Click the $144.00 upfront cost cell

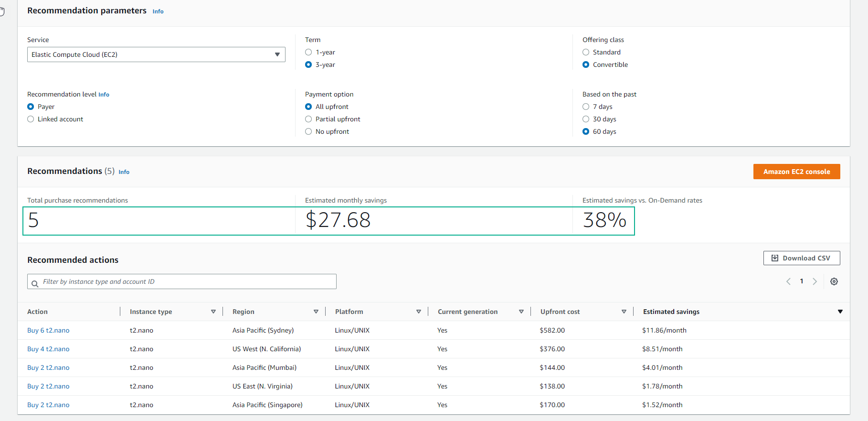click(x=552, y=367)
